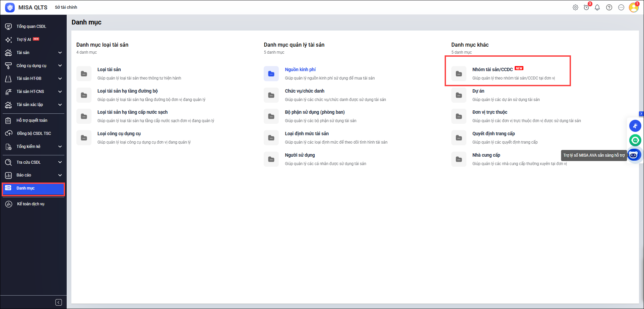Viewport: 644px width, 309px height.
Task: Open the Loại tài sản category link
Action: click(109, 69)
